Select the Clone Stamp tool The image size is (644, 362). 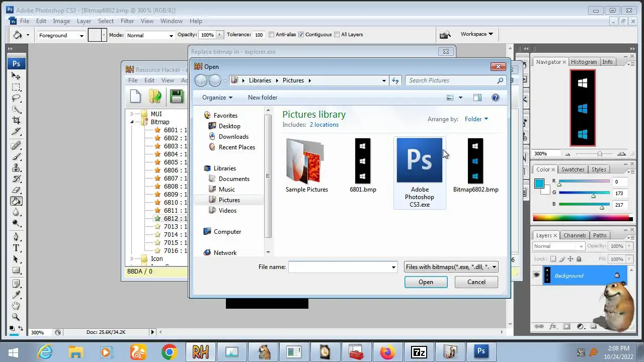click(16, 168)
